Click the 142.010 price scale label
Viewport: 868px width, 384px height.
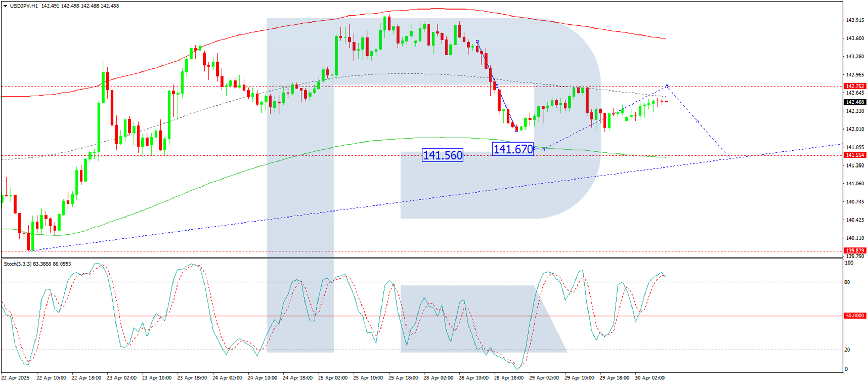click(855, 129)
